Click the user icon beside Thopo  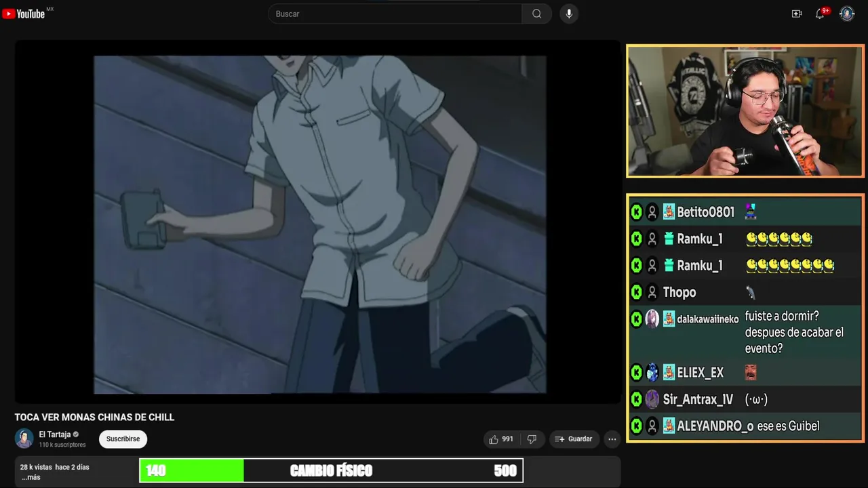pos(652,292)
